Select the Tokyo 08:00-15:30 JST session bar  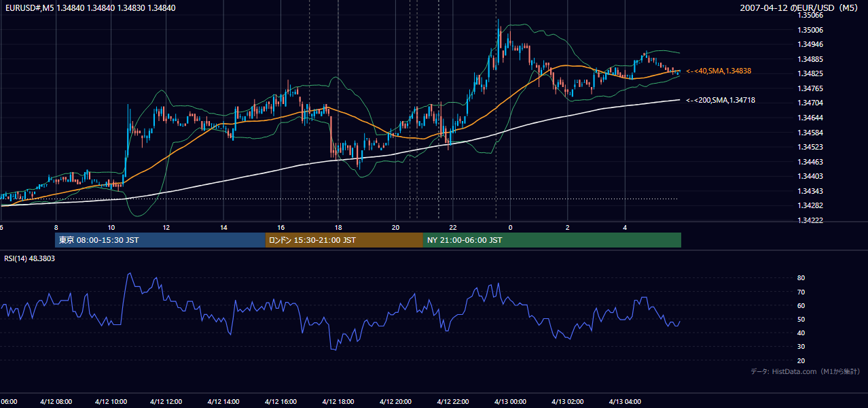[x=160, y=240]
